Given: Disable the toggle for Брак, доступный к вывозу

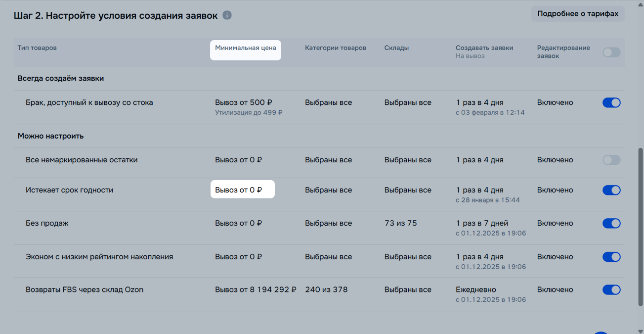Looking at the screenshot, I should 611,103.
